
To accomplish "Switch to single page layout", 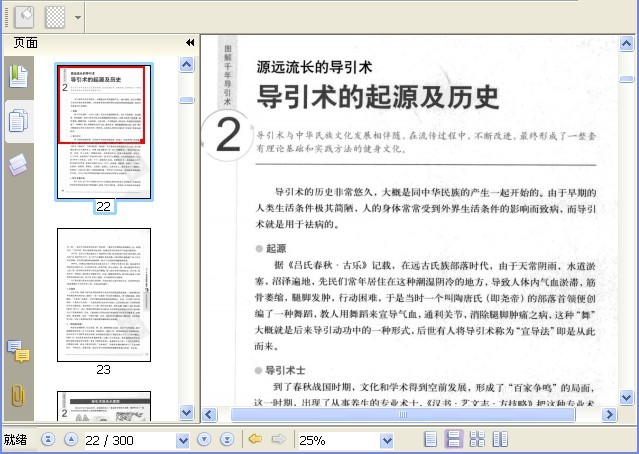I will pyautogui.click(x=430, y=439).
